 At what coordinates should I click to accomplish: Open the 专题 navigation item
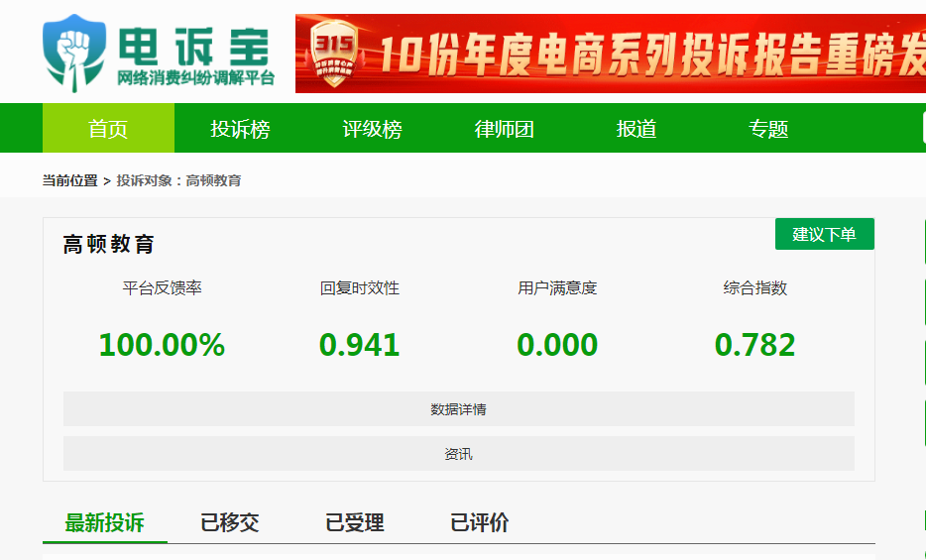pos(768,129)
